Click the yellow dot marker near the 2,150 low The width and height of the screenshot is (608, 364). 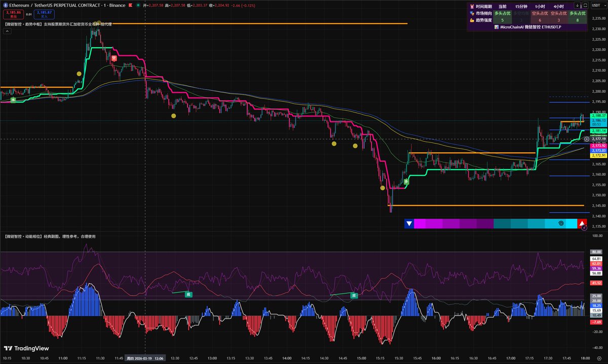(x=383, y=188)
